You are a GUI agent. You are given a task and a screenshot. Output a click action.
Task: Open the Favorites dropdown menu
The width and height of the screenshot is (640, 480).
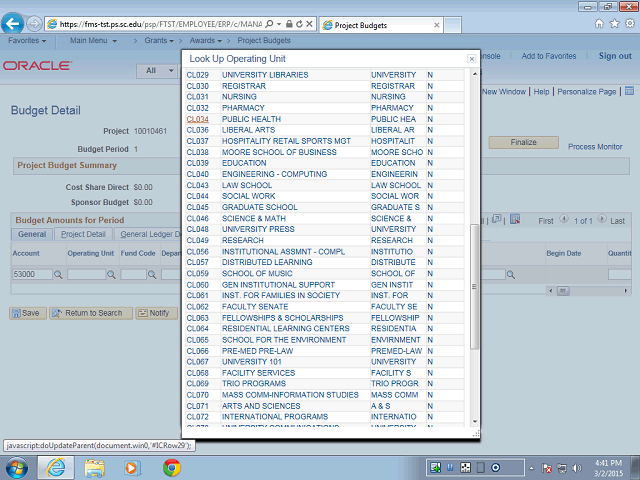27,40
